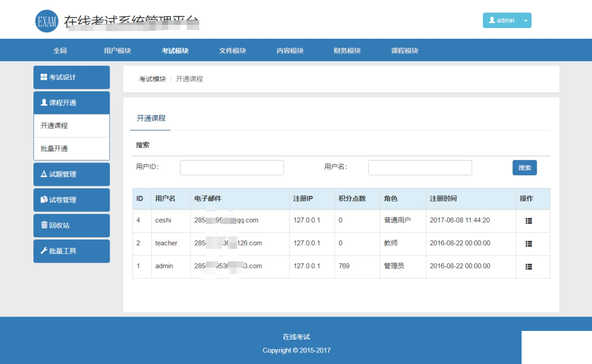The image size is (592, 364).
Task: Open 试卷管理 sidebar section
Action: pyautogui.click(x=72, y=200)
